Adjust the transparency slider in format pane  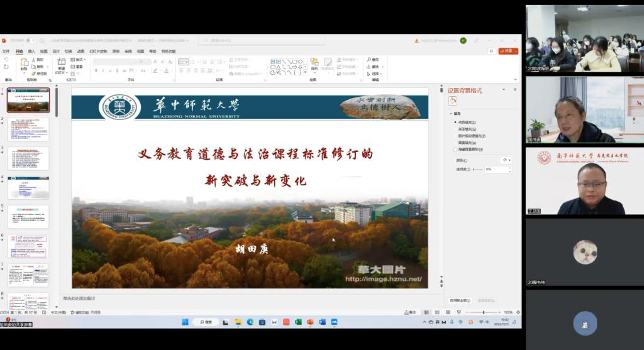pos(477,169)
